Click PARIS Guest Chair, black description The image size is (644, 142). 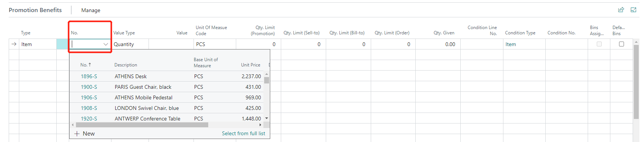click(143, 87)
